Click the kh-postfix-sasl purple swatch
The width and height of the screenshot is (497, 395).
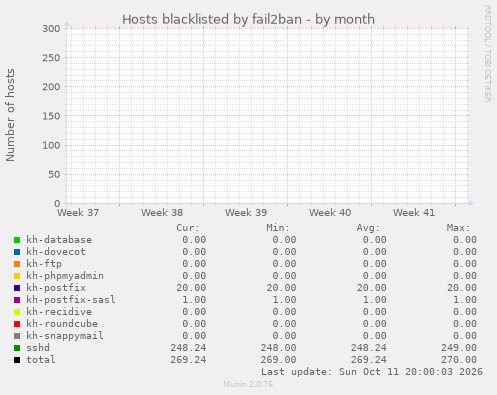17,300
